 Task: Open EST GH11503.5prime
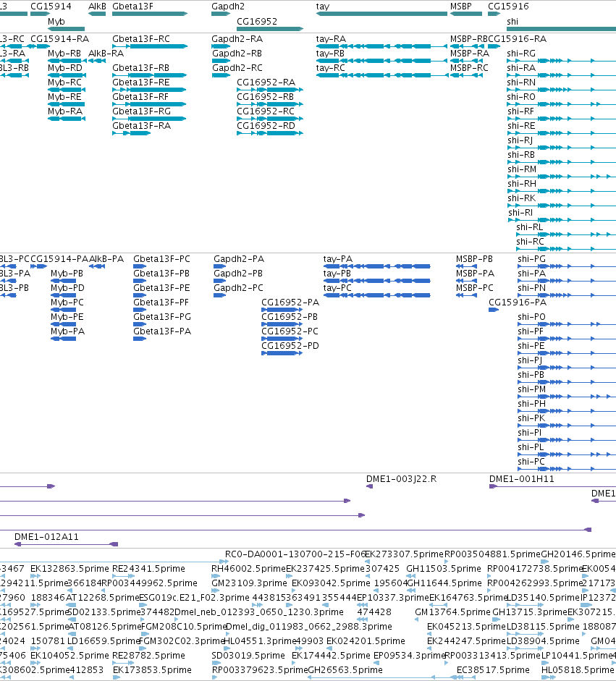click(x=444, y=569)
